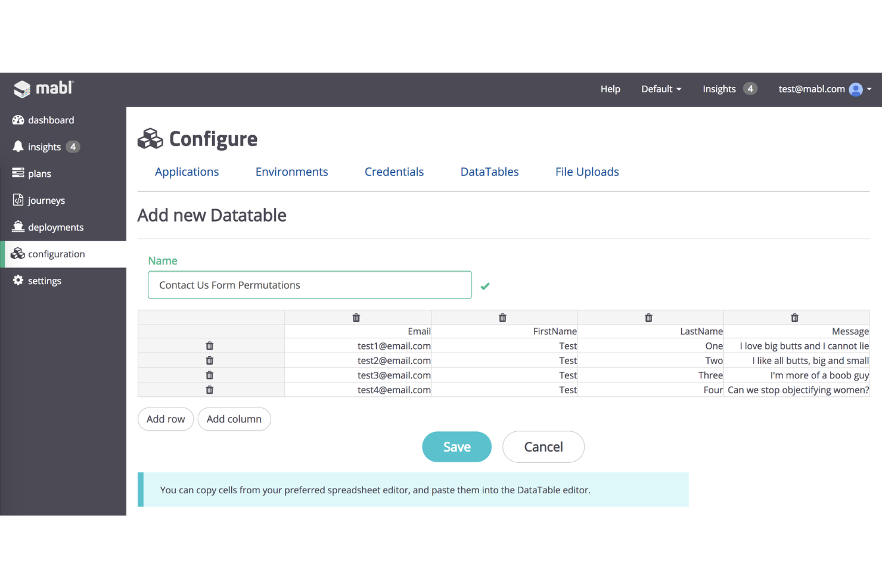Open the Environments tab
The image size is (882, 588).
point(291,172)
